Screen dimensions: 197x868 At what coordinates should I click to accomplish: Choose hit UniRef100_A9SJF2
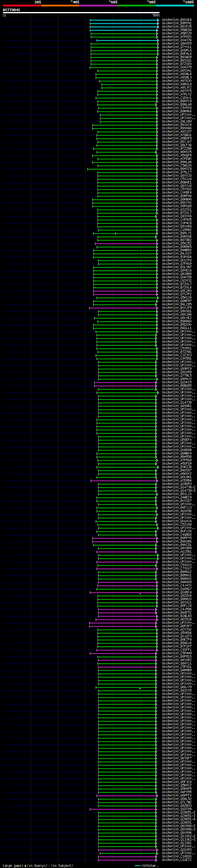pos(177,88)
